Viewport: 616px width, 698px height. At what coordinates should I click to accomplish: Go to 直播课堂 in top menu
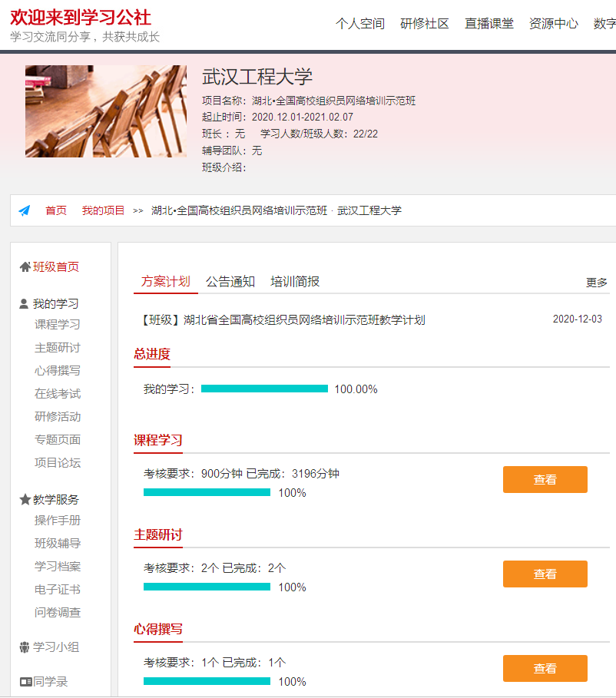coord(489,24)
